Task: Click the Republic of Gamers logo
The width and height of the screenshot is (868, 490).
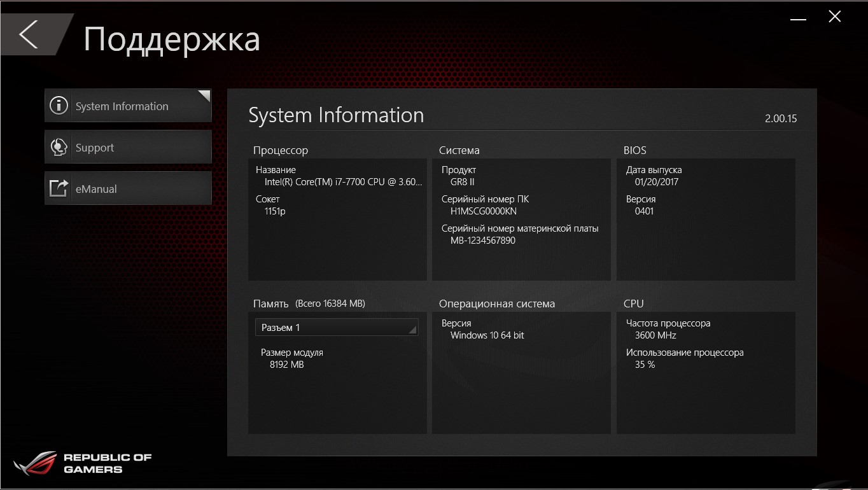Action: click(x=83, y=463)
